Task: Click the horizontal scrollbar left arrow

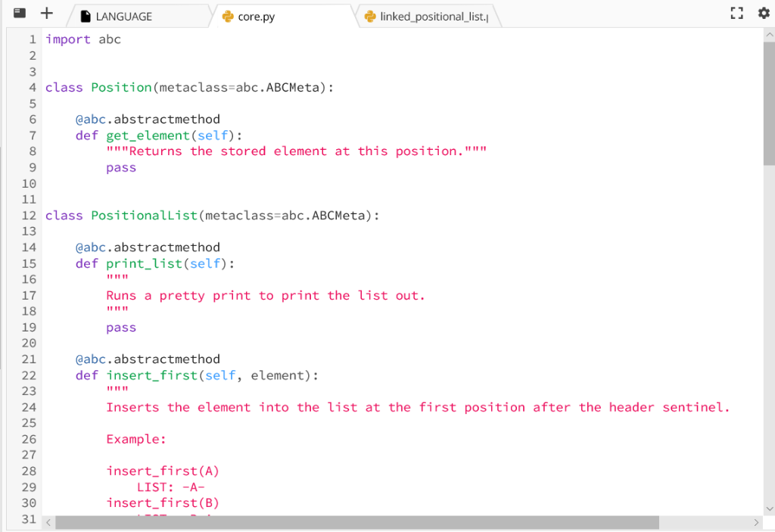Action: [x=48, y=522]
